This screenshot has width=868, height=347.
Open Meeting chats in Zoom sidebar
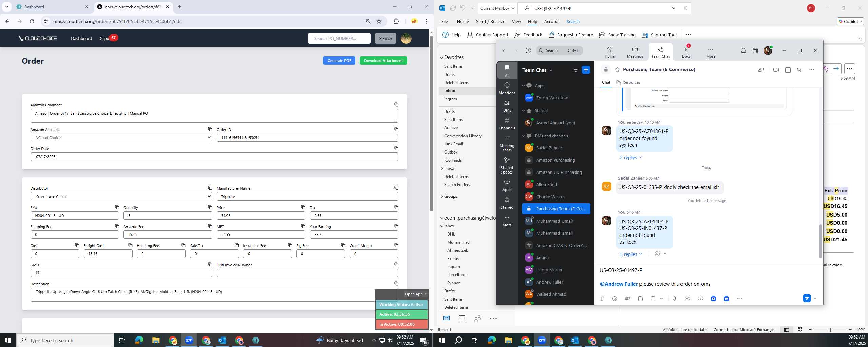(x=507, y=143)
